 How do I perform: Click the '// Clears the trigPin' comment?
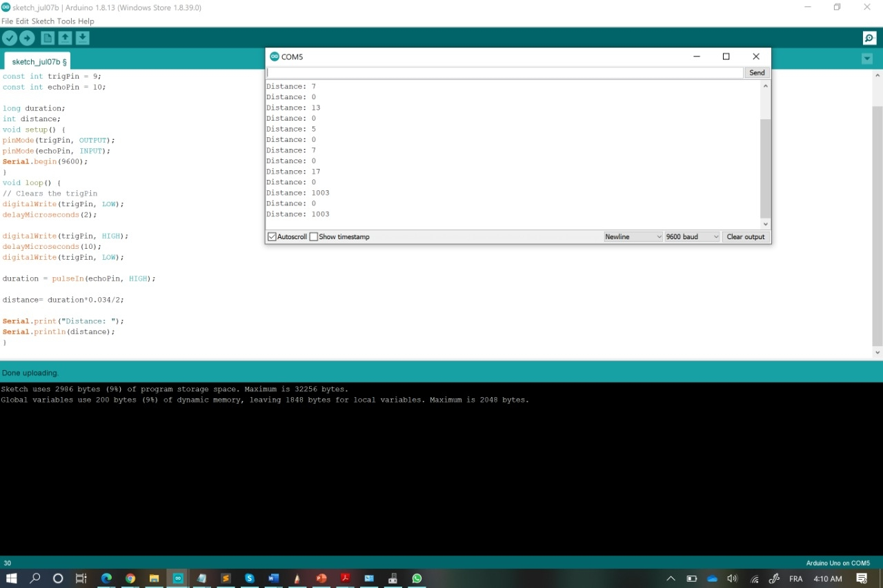[x=50, y=194]
